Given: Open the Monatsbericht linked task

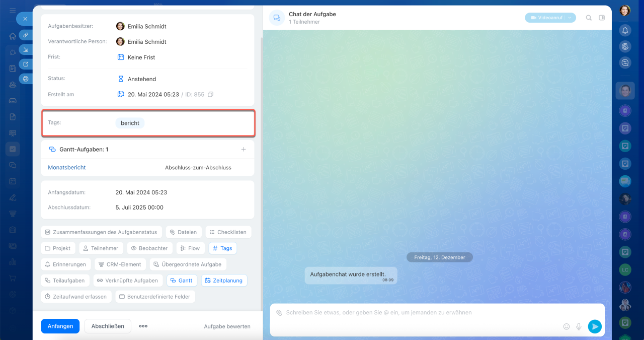Looking at the screenshot, I should click(x=67, y=167).
